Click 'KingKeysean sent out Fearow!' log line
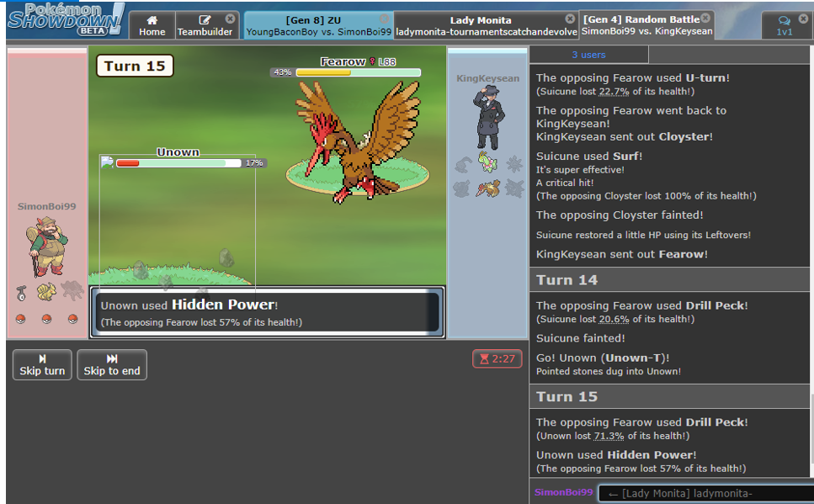This screenshot has height=504, width=814. (x=622, y=254)
